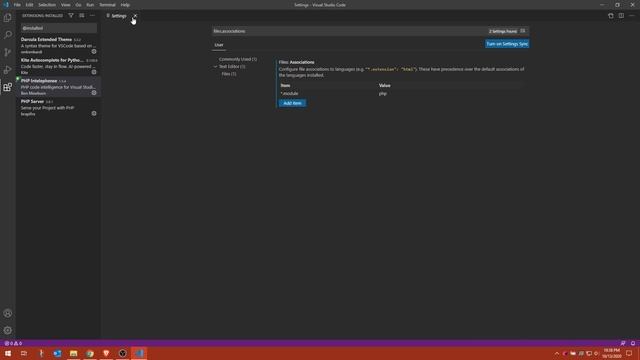Open the Explorer view in activity bar

coord(8,18)
